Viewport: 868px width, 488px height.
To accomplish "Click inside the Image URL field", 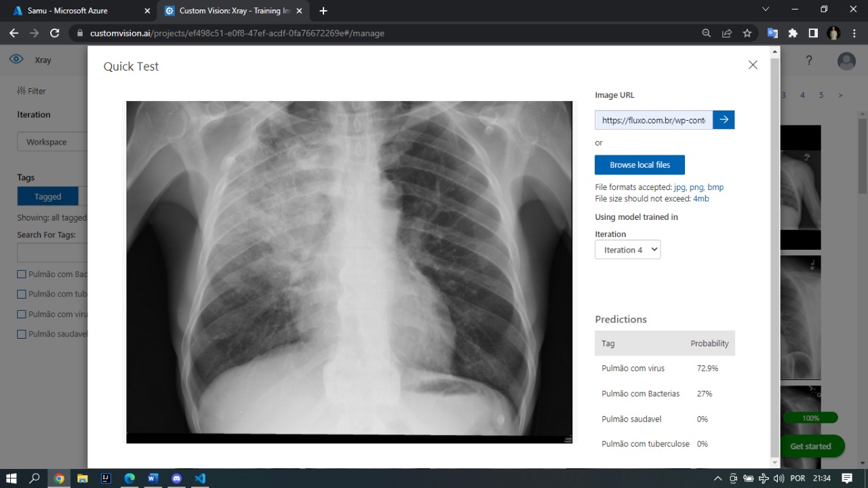I will [x=653, y=120].
